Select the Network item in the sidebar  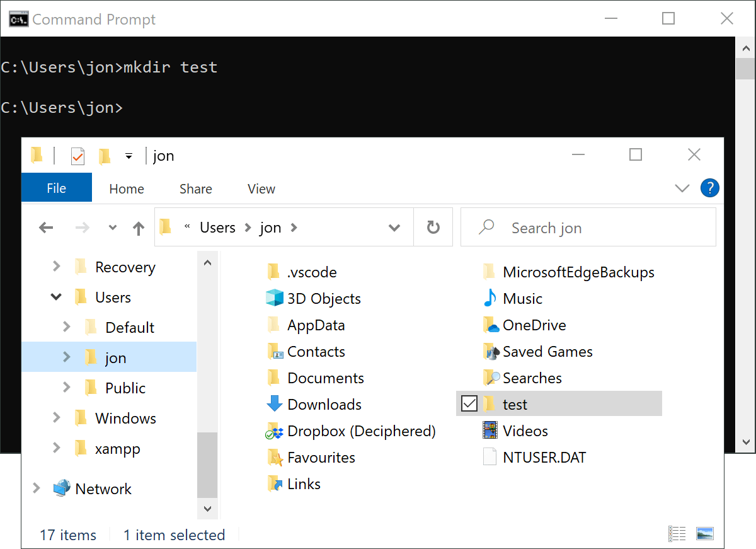click(x=103, y=488)
